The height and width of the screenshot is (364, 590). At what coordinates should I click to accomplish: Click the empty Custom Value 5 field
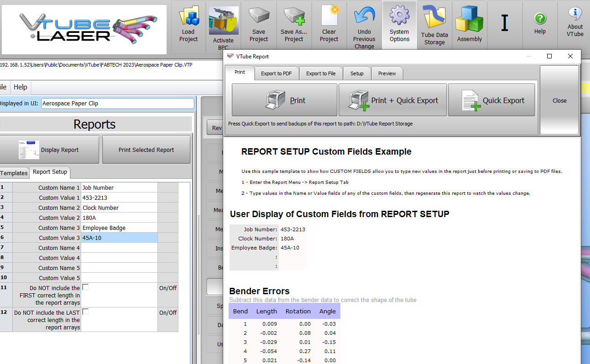tap(119, 278)
